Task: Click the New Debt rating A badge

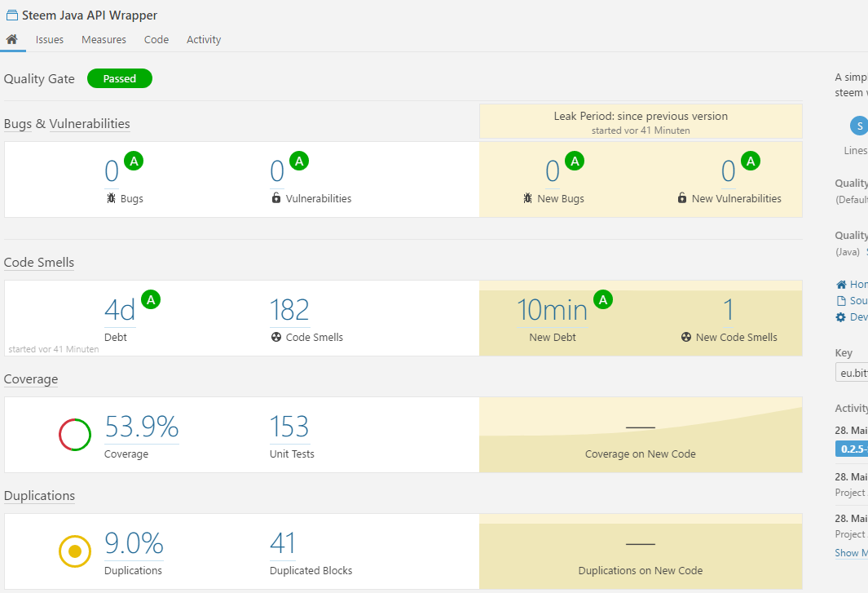Action: (x=603, y=299)
